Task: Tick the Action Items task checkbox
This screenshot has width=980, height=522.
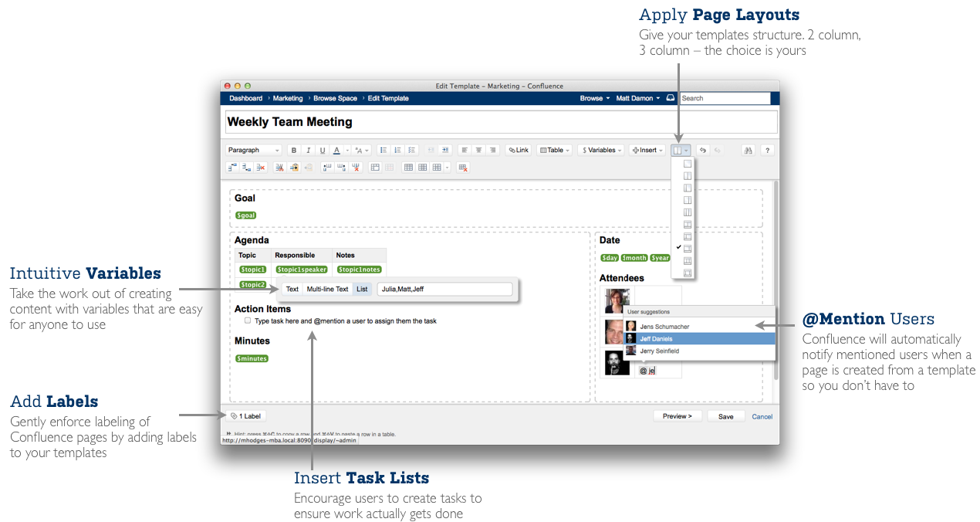Action: coord(248,320)
